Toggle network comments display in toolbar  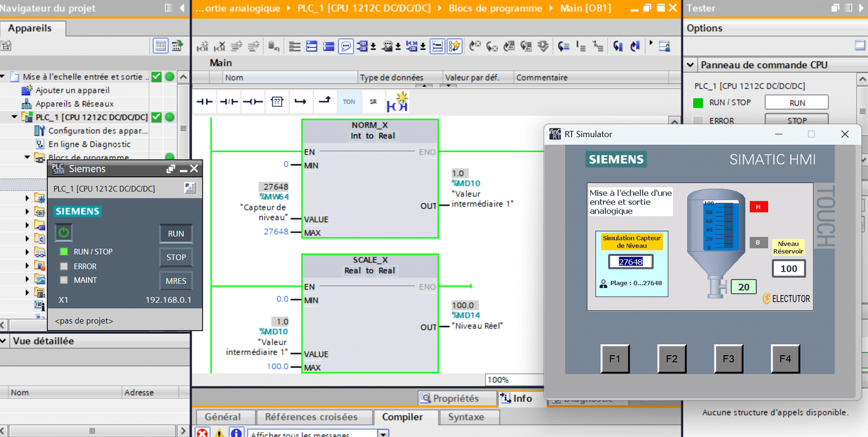[346, 46]
